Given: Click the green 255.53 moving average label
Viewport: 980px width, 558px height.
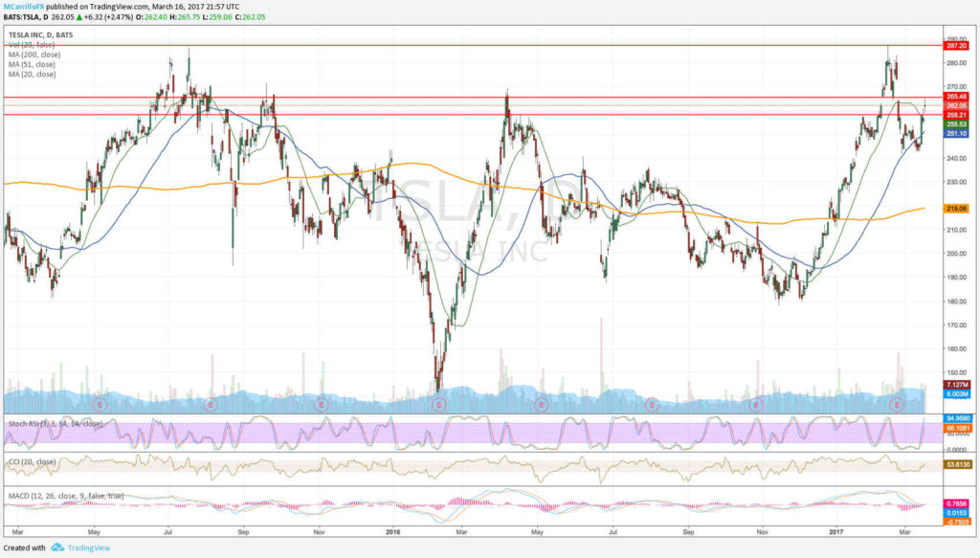Looking at the screenshot, I should tap(956, 125).
